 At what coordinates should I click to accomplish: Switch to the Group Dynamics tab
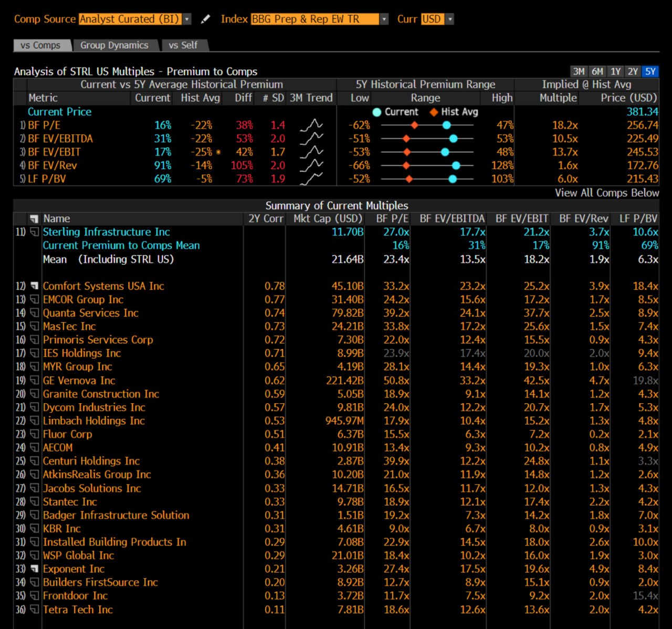(114, 45)
